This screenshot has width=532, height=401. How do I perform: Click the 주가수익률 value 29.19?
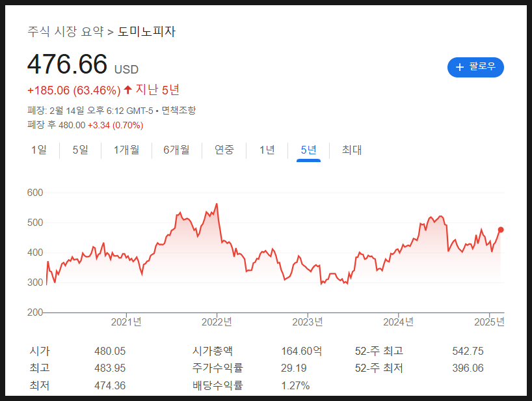coord(294,368)
